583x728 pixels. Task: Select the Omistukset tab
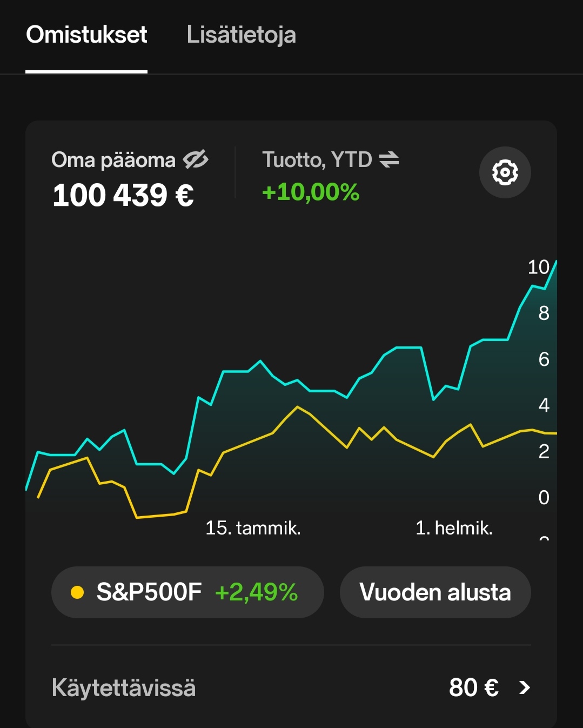click(86, 35)
